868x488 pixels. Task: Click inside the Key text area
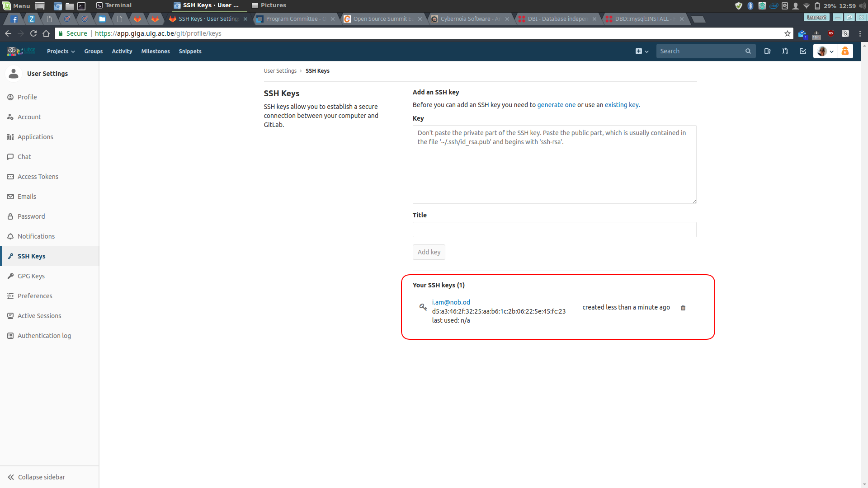click(554, 164)
